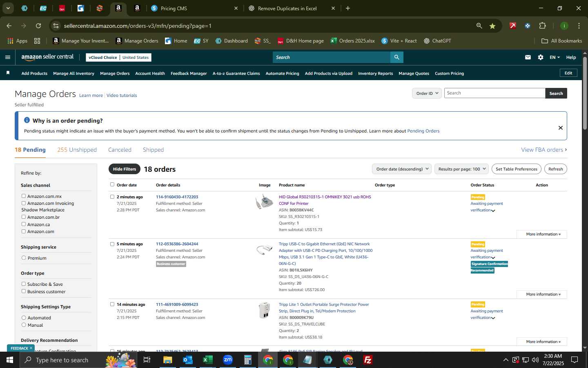Click the Amazon Seller Central logo
588x368 pixels.
[x=47, y=57]
